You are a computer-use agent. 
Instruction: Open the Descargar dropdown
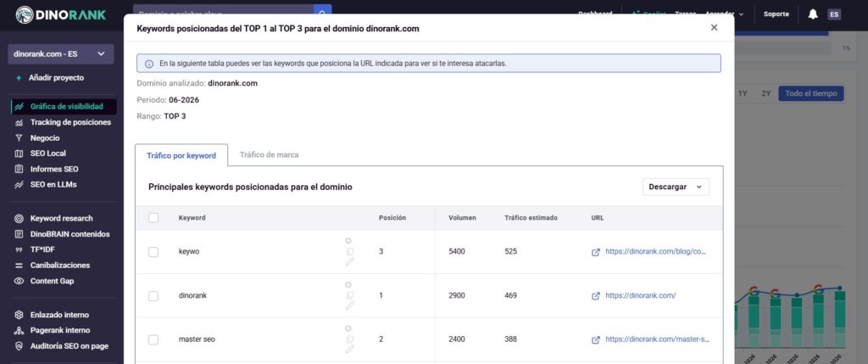[676, 187]
